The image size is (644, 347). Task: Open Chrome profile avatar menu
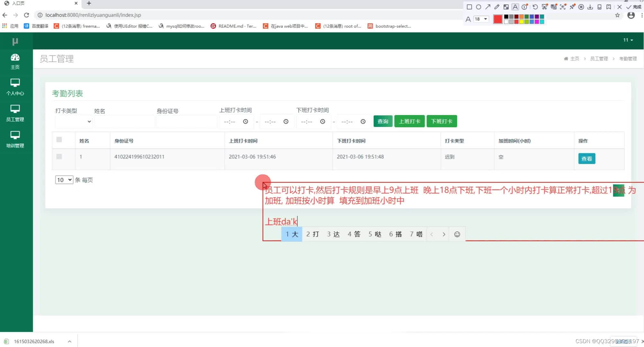click(631, 15)
